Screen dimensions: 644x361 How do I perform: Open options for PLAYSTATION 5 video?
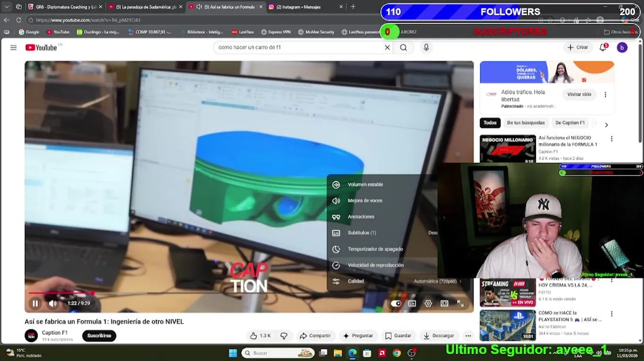pos(611,314)
